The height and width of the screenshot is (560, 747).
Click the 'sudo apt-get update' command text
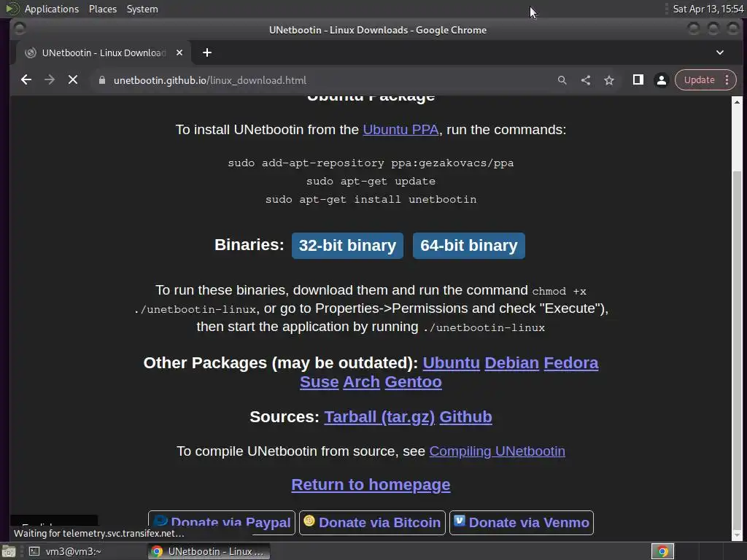tap(371, 182)
